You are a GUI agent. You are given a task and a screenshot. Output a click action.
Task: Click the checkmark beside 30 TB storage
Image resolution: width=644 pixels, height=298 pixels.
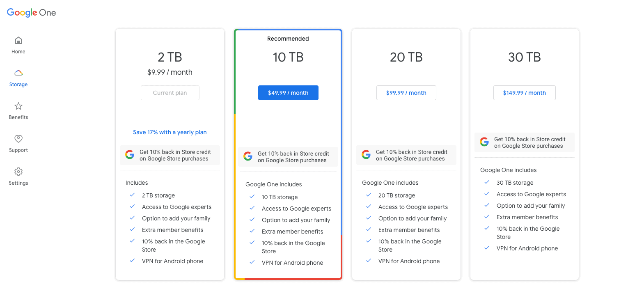click(487, 182)
